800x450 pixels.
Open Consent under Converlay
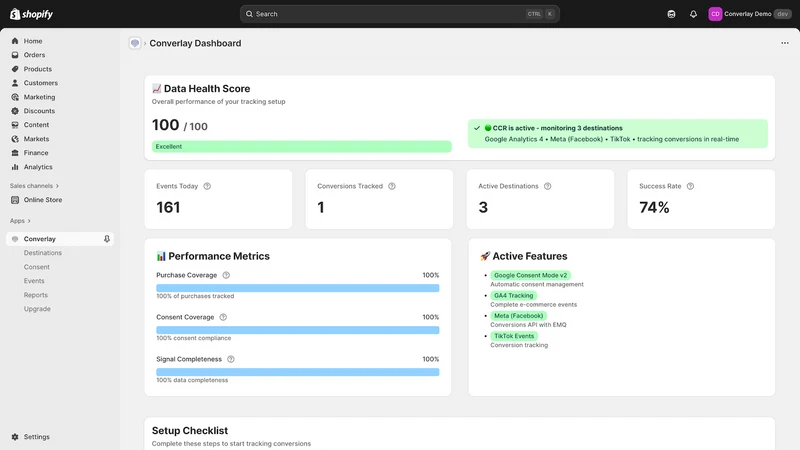coord(37,267)
